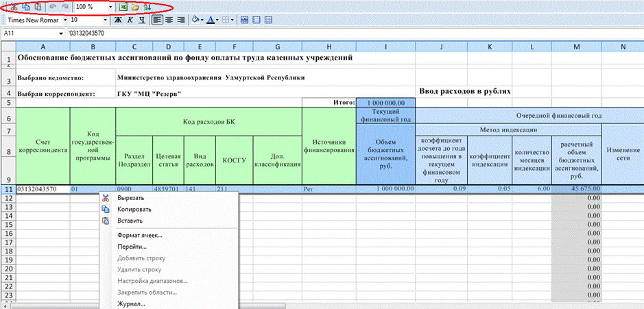Click the sort icon in top toolbar

[147, 6]
